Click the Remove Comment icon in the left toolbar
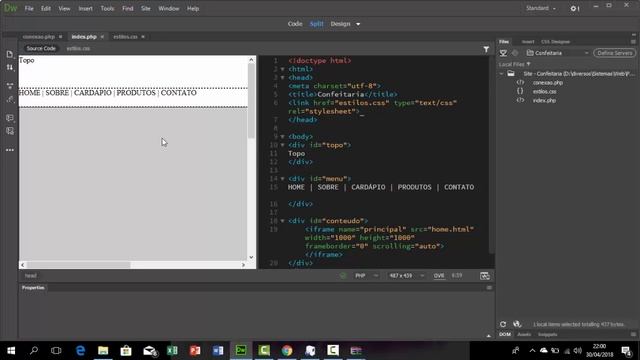This screenshot has height=360, width=640. 10,131
